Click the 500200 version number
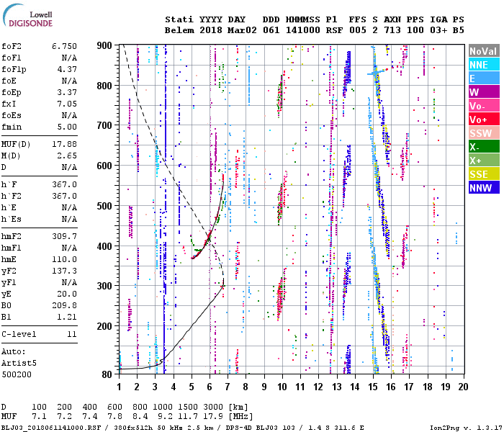Screen dimensions: 504x432 pyautogui.click(x=17, y=375)
